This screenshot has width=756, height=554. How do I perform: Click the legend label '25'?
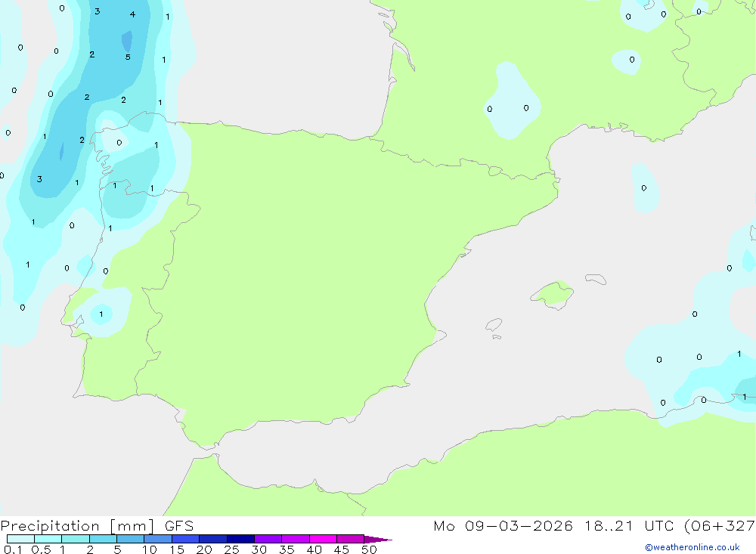tap(231, 549)
